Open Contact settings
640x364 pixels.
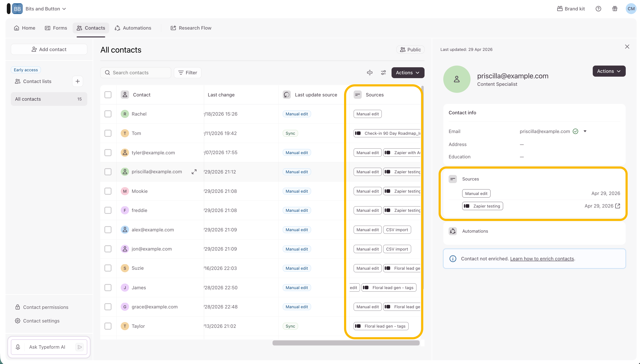(x=37, y=321)
